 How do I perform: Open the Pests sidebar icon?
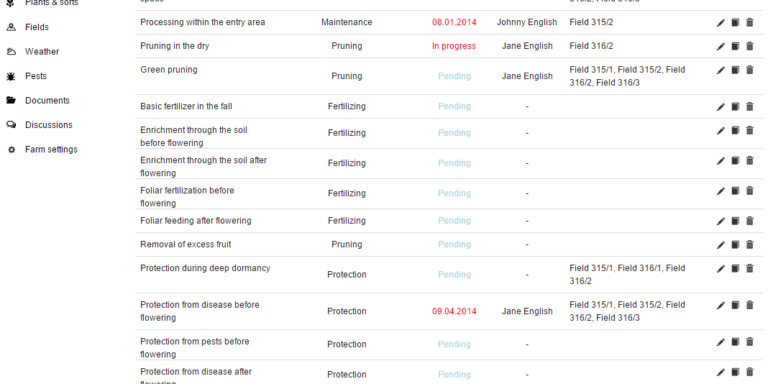[x=11, y=76]
